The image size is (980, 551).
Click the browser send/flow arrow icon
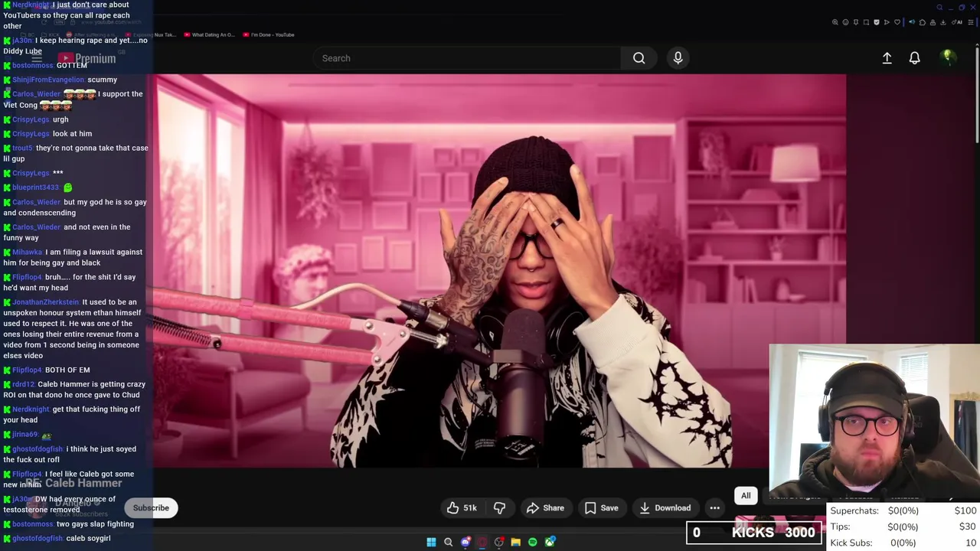887,22
